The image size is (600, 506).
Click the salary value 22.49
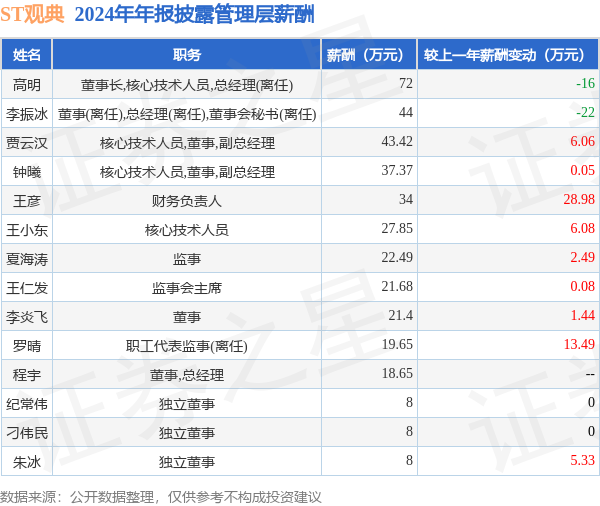397,257
